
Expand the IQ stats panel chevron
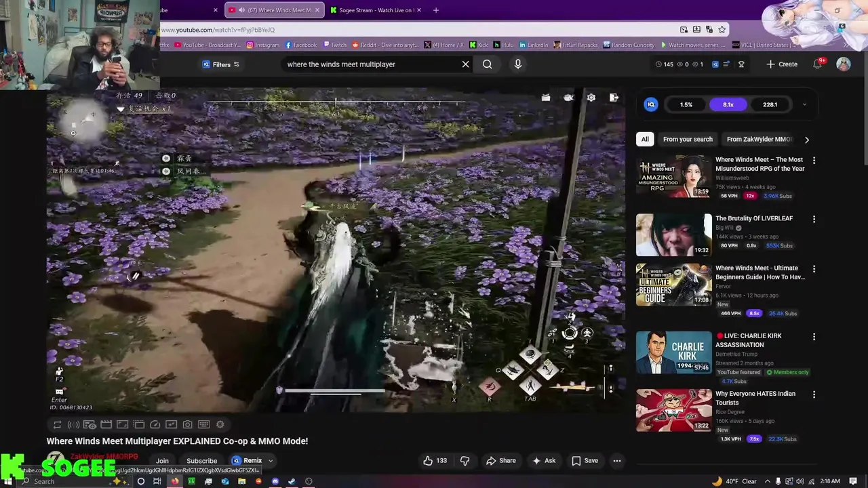tap(804, 104)
